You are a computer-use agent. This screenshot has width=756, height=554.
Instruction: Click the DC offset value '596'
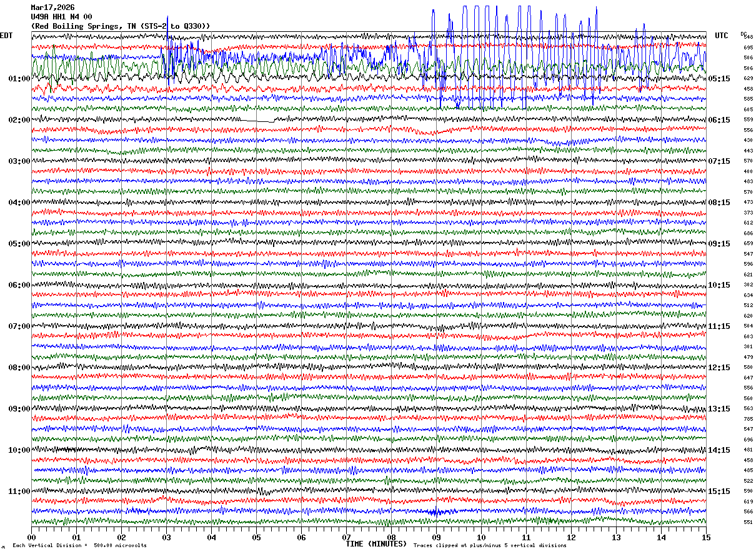click(x=748, y=264)
